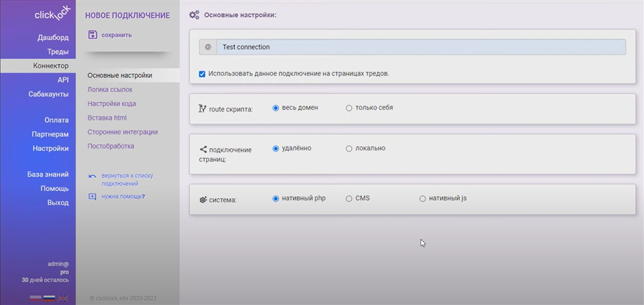
Task: Select the Russian flag language icon
Action: click(49, 298)
